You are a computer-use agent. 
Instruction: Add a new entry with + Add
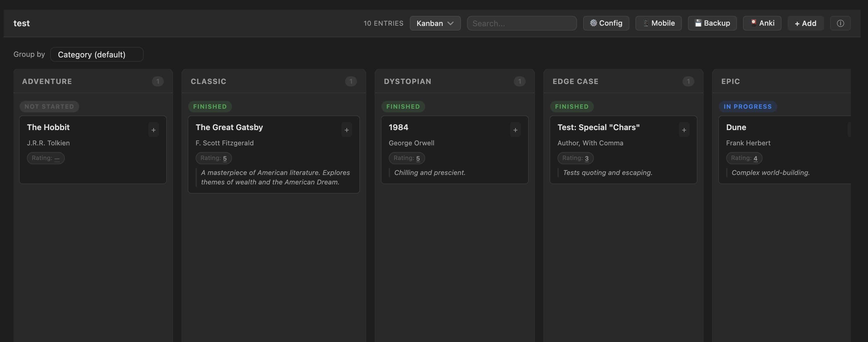point(805,23)
